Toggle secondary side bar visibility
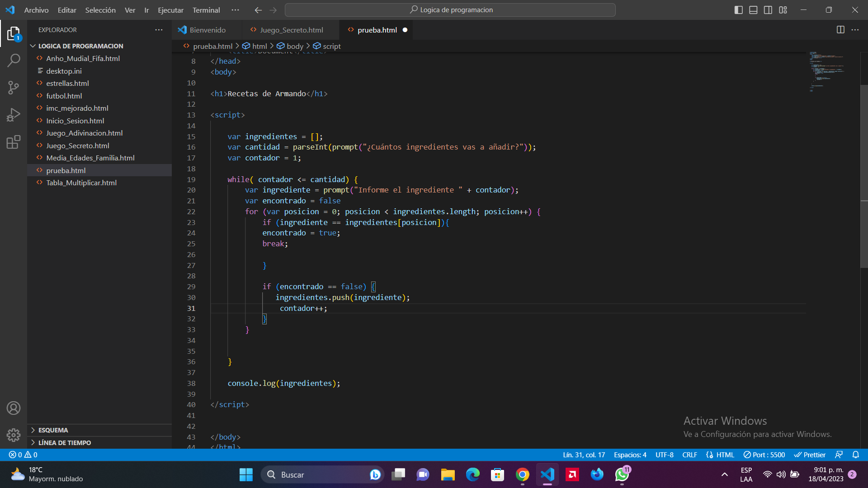The width and height of the screenshot is (868, 488). pos(768,10)
